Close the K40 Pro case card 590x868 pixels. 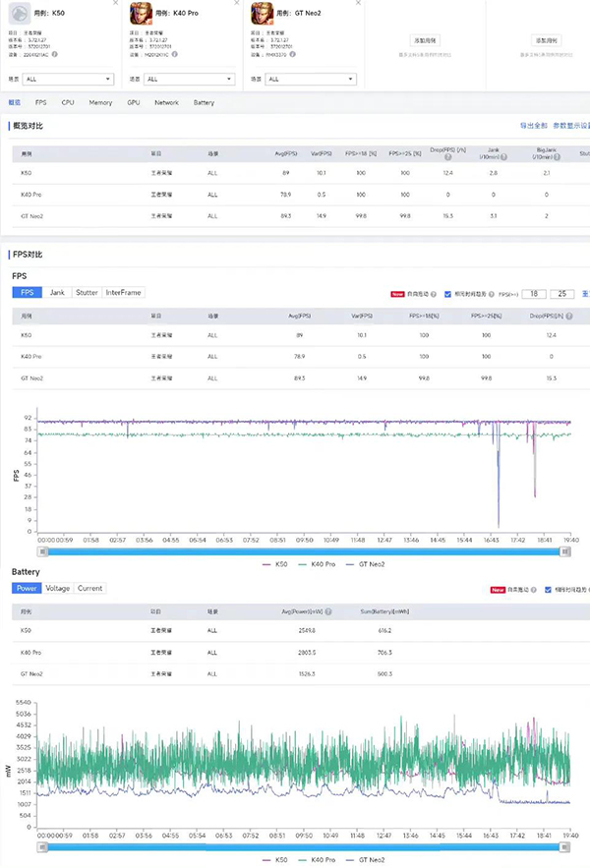pyautogui.click(x=238, y=4)
